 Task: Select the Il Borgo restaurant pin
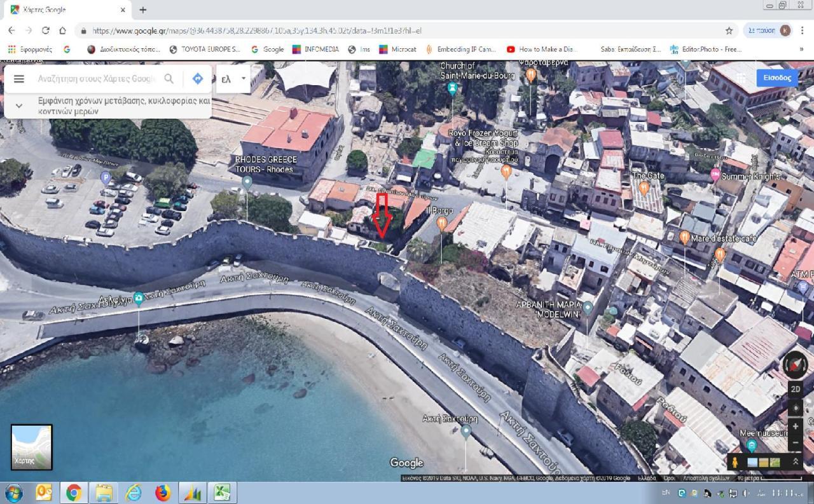pos(441,223)
